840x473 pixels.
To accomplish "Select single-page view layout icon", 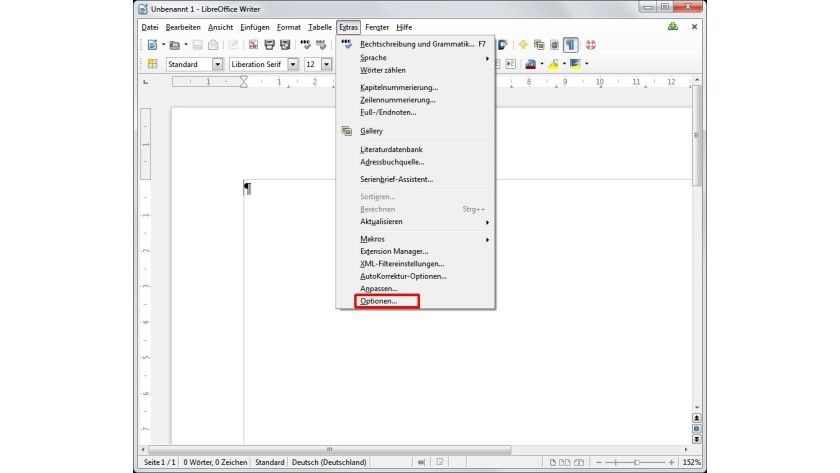I will [553, 462].
